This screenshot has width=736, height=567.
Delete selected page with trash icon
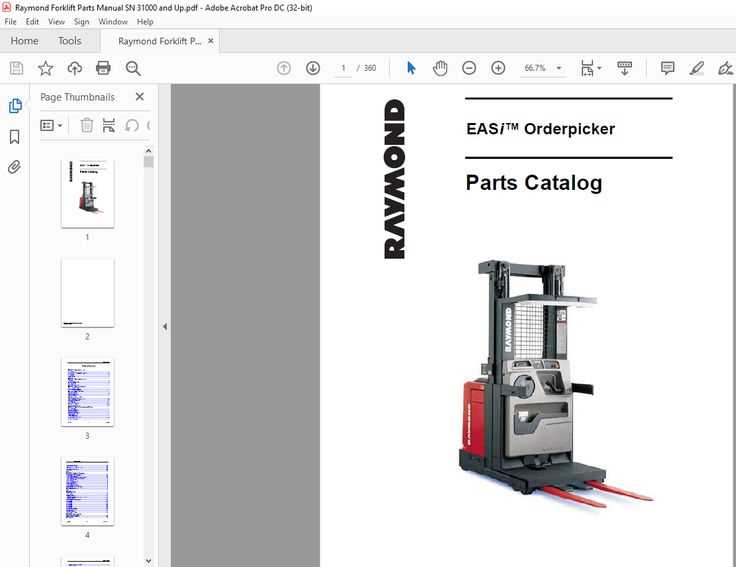pyautogui.click(x=87, y=125)
